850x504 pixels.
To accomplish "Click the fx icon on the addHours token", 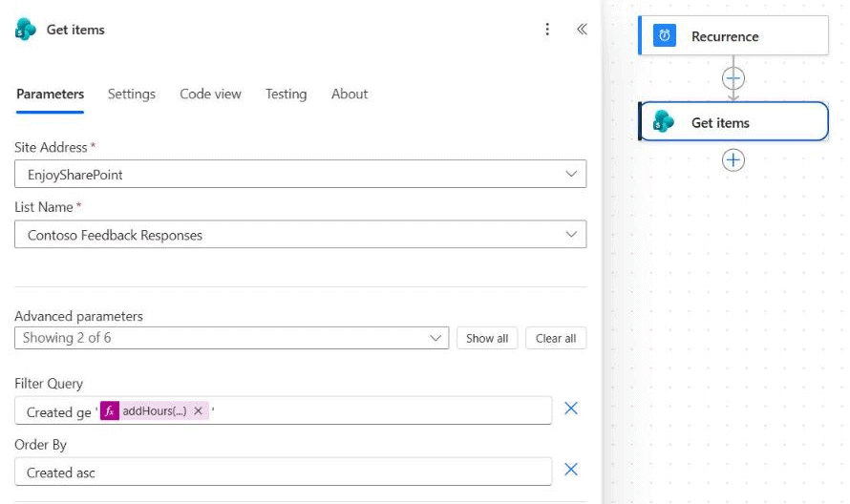I will [x=110, y=410].
